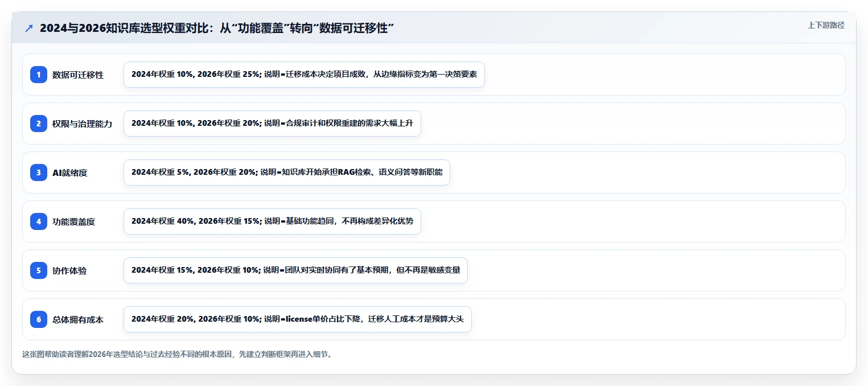Click number badge 5 for 协作体验

click(39, 270)
